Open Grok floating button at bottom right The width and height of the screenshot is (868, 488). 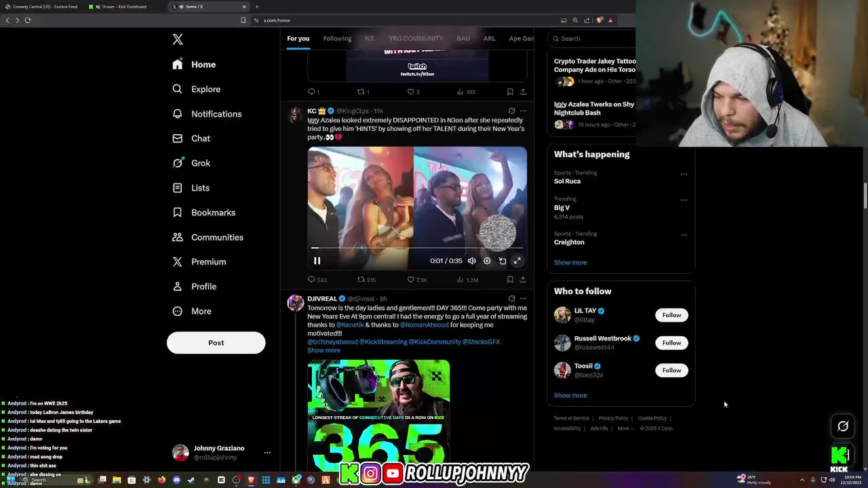pyautogui.click(x=843, y=426)
